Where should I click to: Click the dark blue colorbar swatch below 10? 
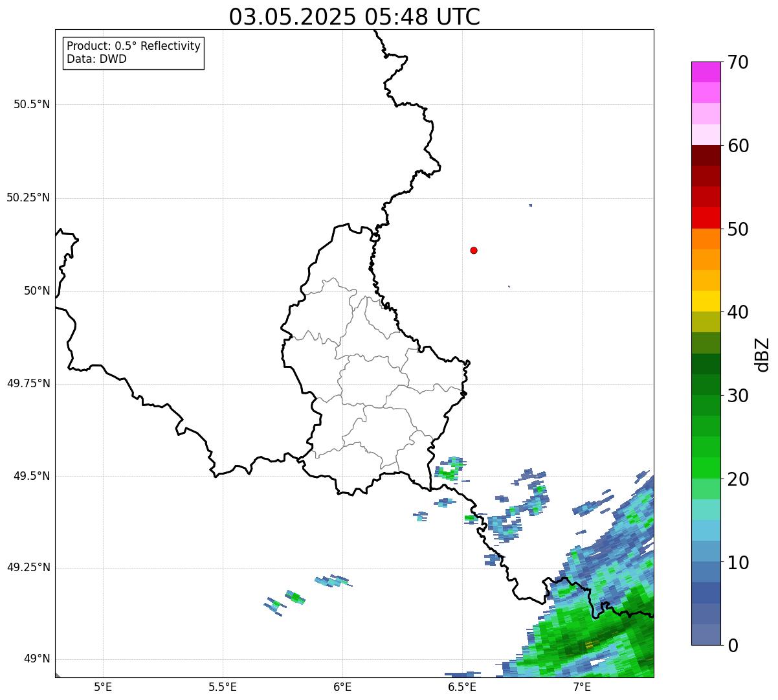coord(705,593)
